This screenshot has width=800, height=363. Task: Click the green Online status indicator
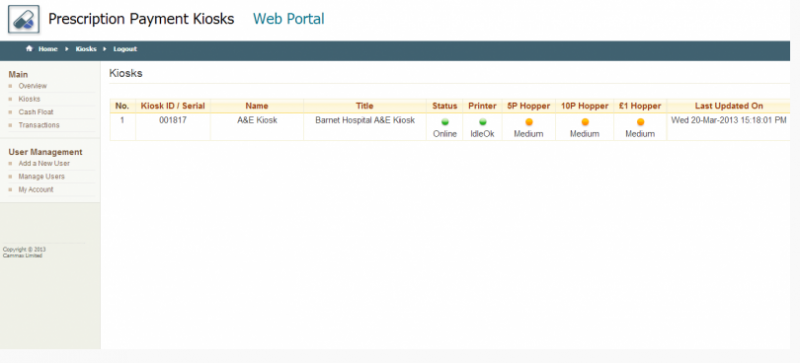click(x=445, y=122)
